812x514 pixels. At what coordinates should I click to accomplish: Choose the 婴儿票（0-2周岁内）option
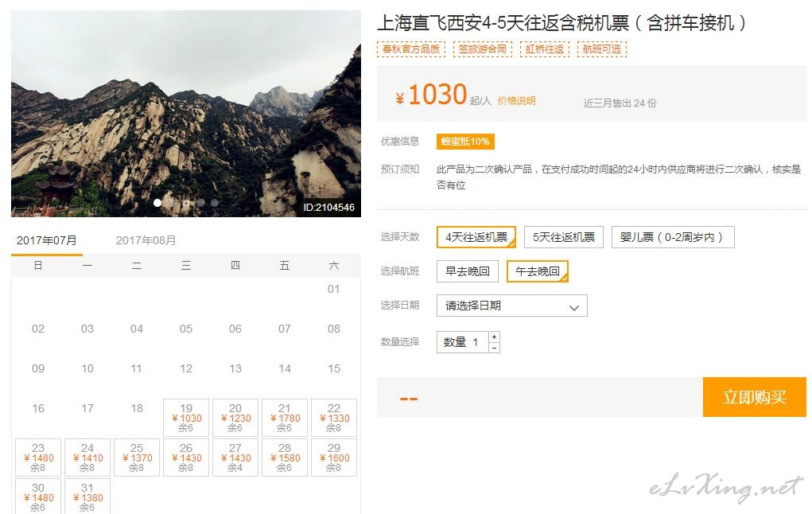(673, 237)
